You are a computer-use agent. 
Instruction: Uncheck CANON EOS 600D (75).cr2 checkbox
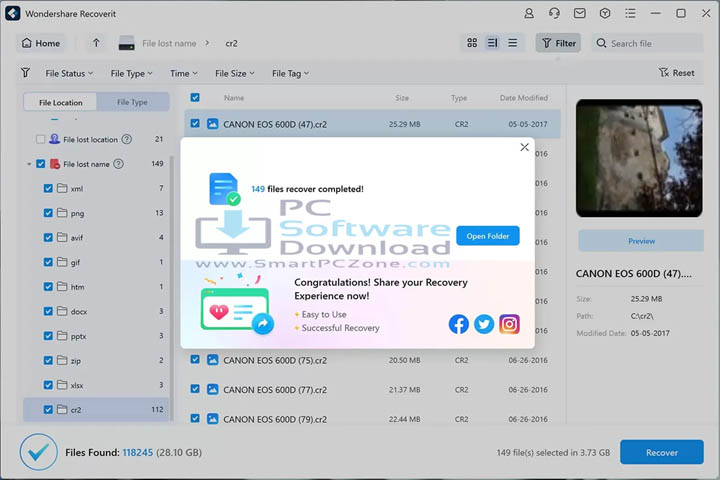click(195, 360)
